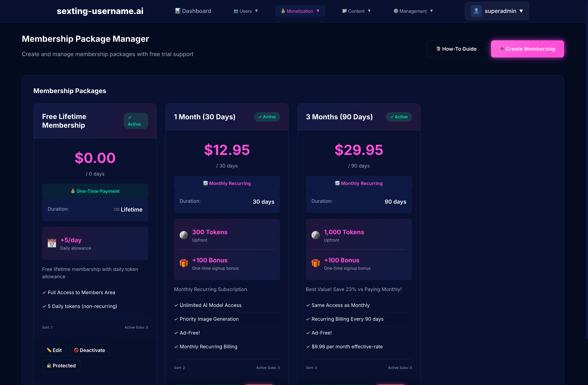Expand the Monetization dropdown arrow
Image resolution: width=588 pixels, height=385 pixels.
pos(318,11)
